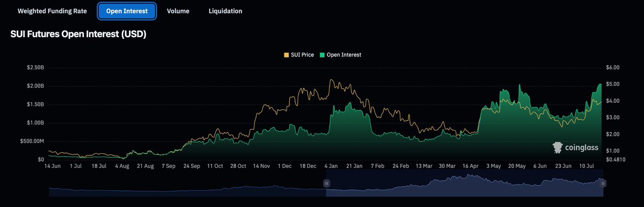Click the '$1.00B' left axis label
This screenshot has height=207, width=644.
[35, 123]
